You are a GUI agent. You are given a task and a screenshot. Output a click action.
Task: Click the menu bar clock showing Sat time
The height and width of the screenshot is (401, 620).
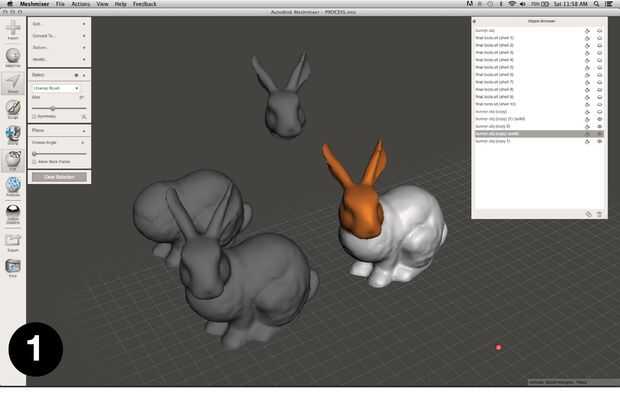pos(571,4)
